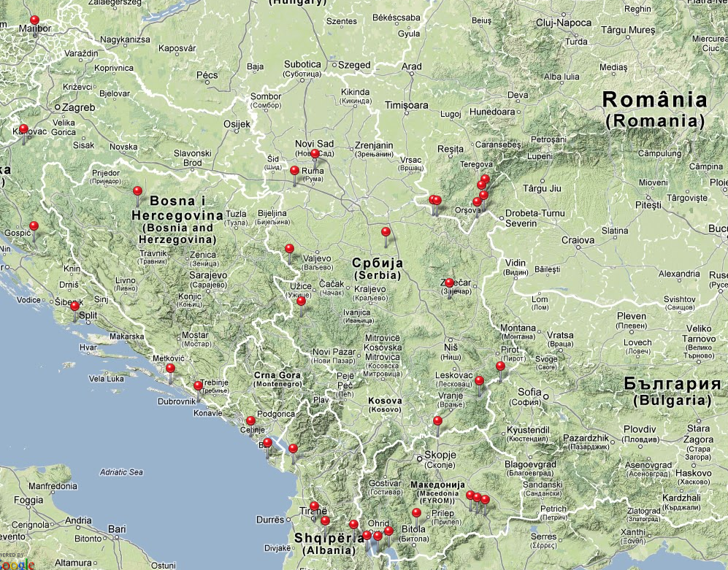This screenshot has height=570, width=728.
Task: Click the red pin at Maribor
Action: point(34,20)
